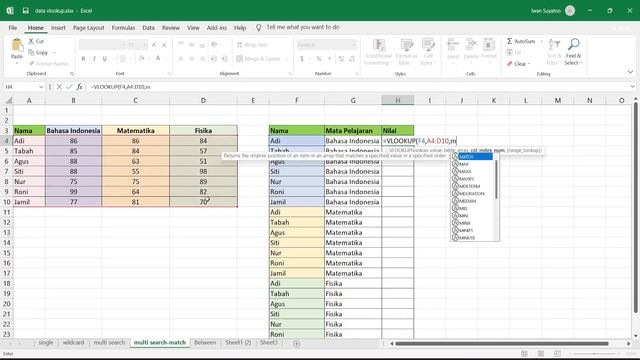This screenshot has width=640, height=360.
Task: Choose MATCH from the function suggestions
Action: (472, 157)
